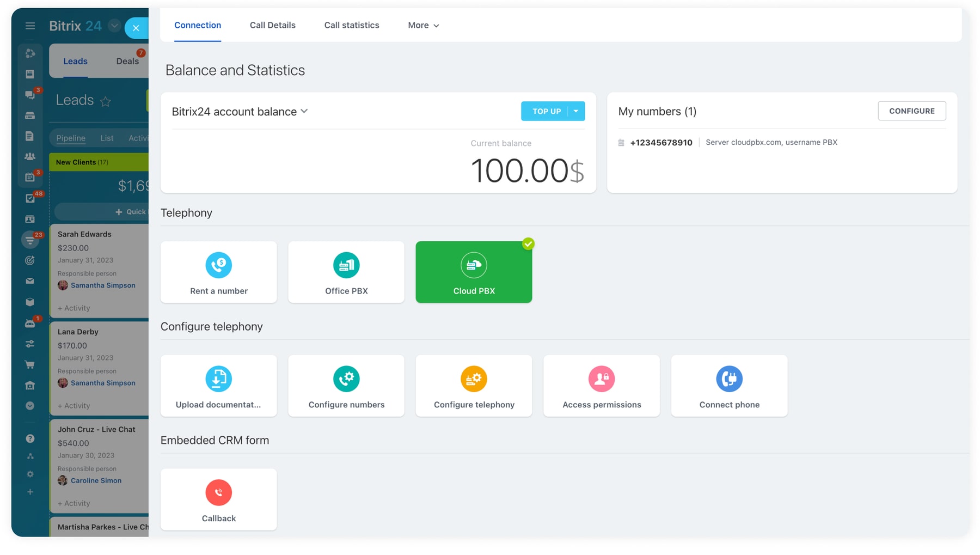Open Access permissions settings
The width and height of the screenshot is (980, 555).
pos(601,386)
